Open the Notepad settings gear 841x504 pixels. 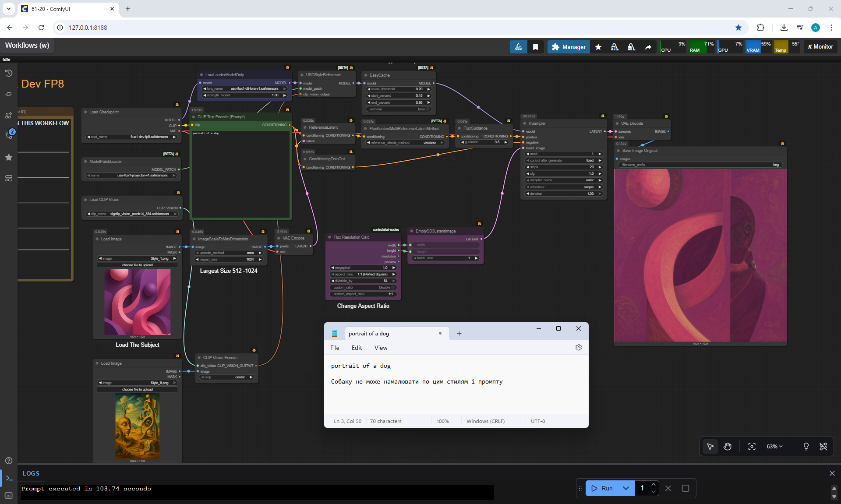click(x=578, y=347)
